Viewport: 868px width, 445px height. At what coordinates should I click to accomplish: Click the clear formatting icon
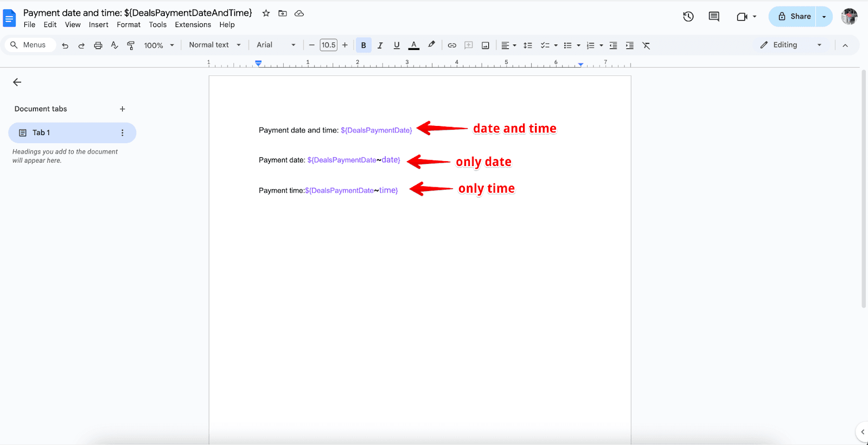[x=646, y=46]
